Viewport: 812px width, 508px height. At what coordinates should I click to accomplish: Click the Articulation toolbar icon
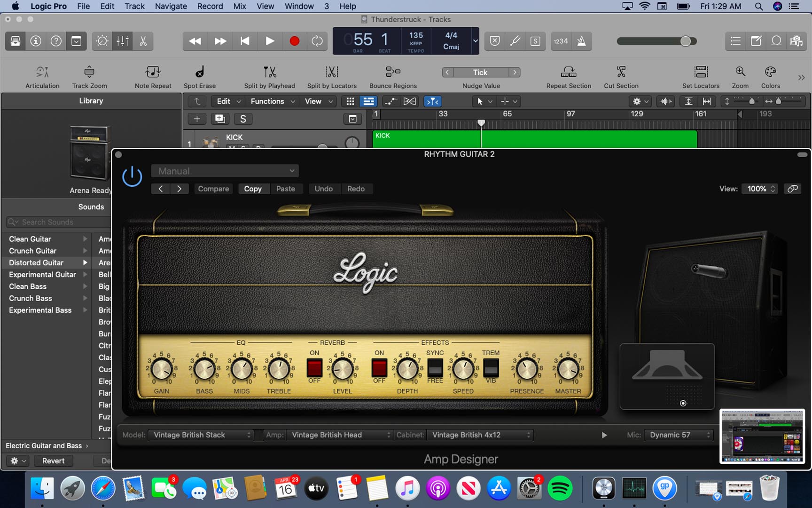(42, 72)
